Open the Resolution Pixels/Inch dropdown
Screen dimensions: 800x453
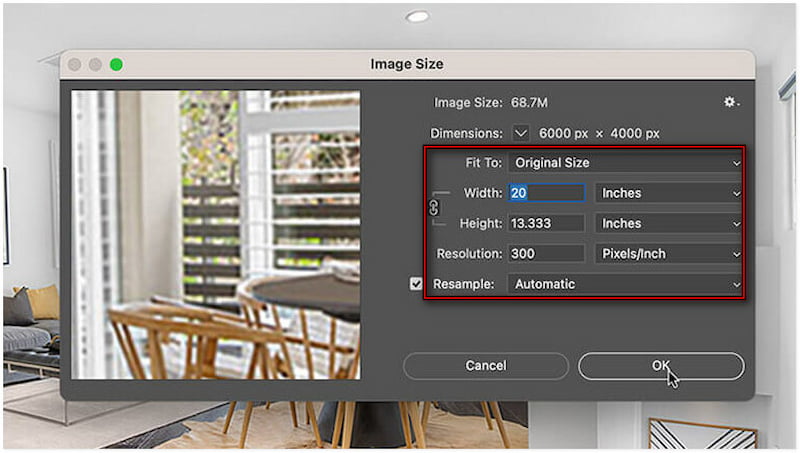click(x=669, y=254)
